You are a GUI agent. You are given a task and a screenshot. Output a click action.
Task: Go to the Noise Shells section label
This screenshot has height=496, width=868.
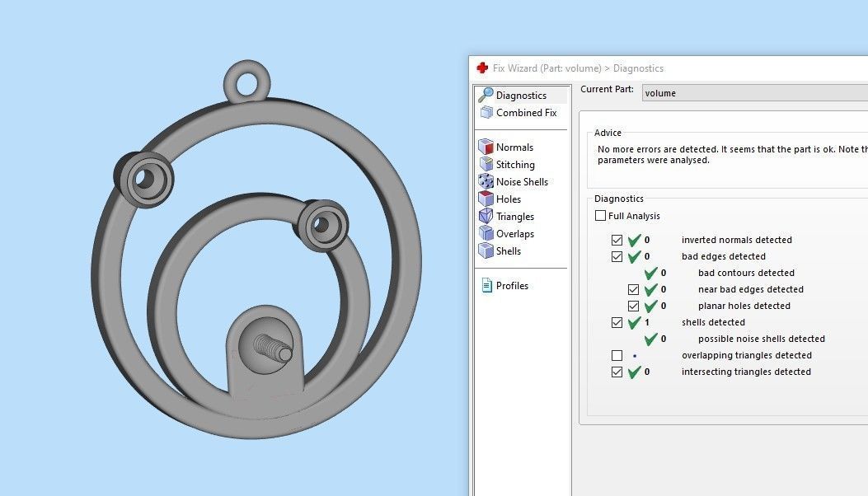[x=522, y=181]
